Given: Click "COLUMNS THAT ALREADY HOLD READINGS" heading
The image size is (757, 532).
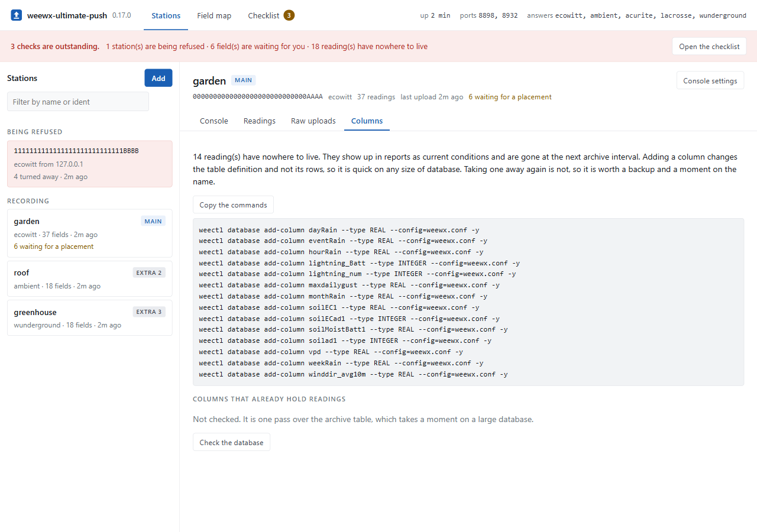Looking at the screenshot, I should (x=269, y=399).
